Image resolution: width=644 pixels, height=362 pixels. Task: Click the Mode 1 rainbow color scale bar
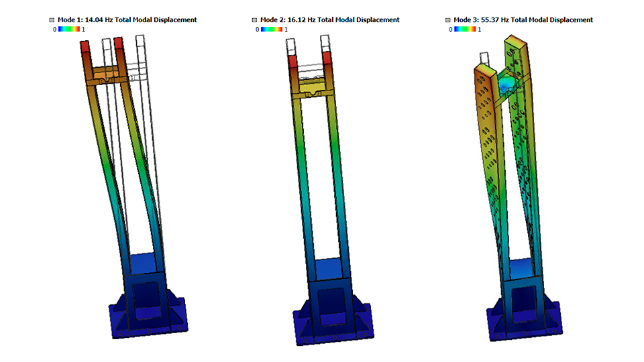tap(69, 29)
